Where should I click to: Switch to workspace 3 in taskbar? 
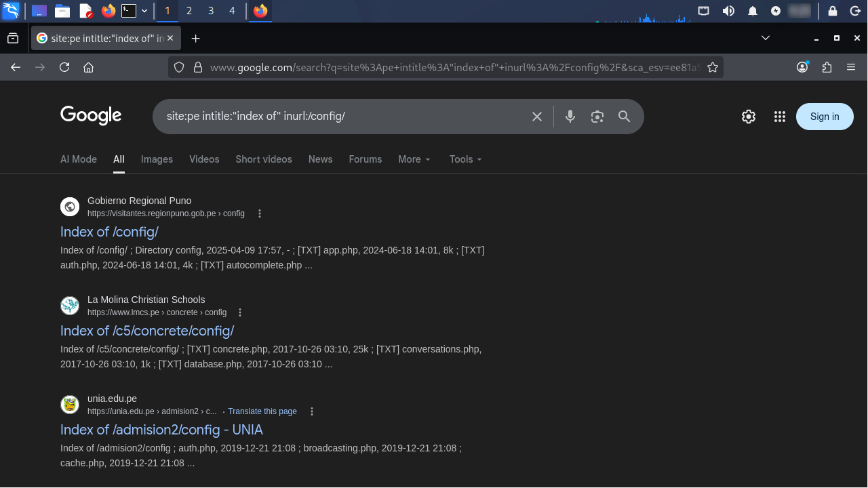211,11
